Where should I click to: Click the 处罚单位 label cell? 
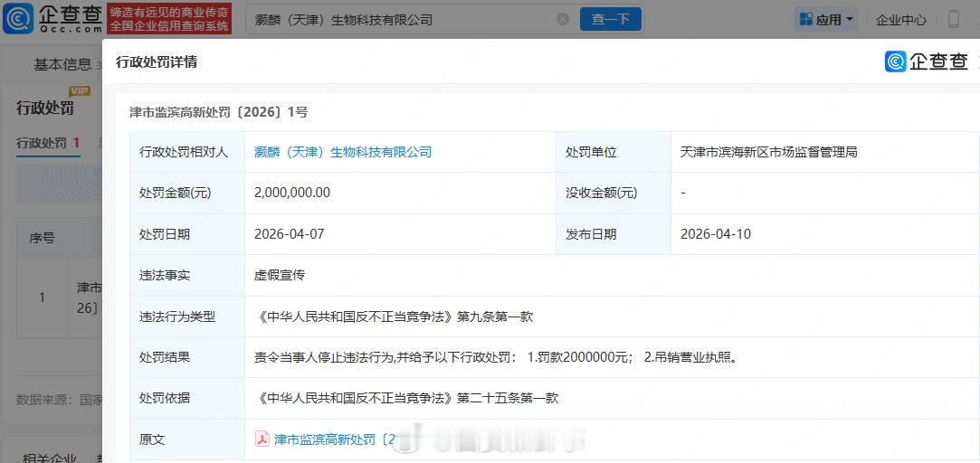tap(614, 152)
